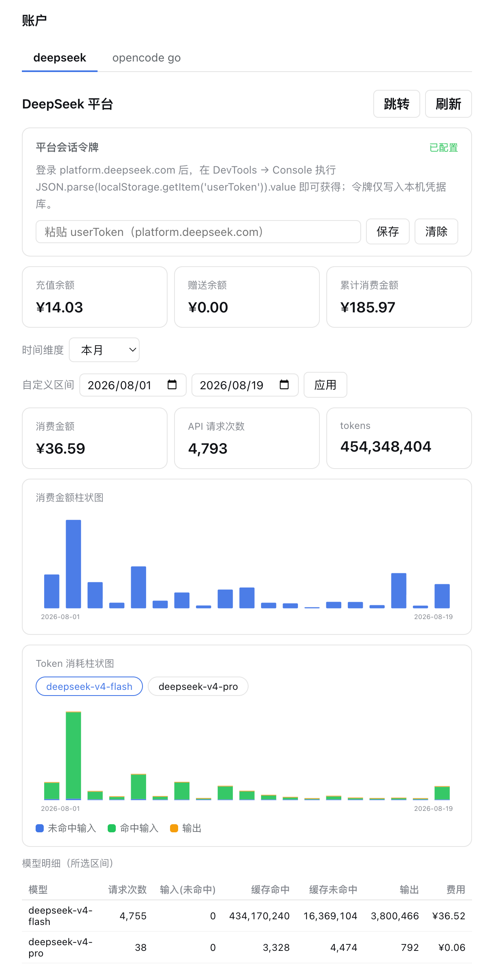The height and width of the screenshot is (980, 485).
Task: Open the 时间维度 本月 dropdown
Action: [104, 350]
